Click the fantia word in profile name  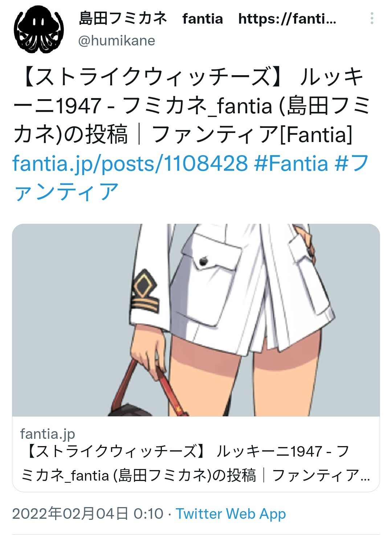click(203, 18)
